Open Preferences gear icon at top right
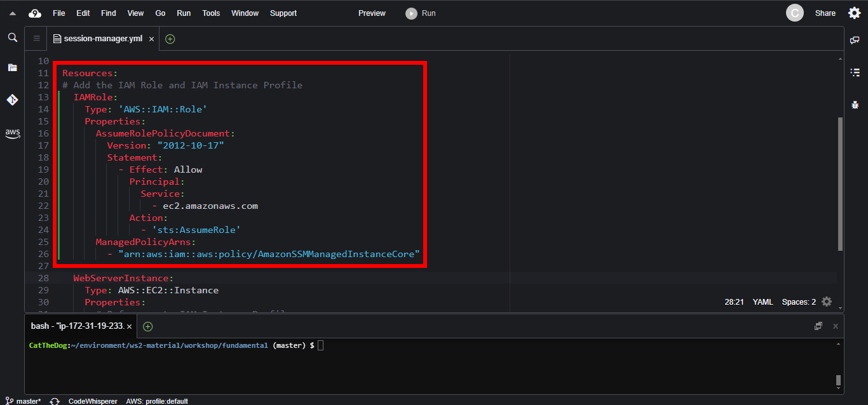 (855, 13)
